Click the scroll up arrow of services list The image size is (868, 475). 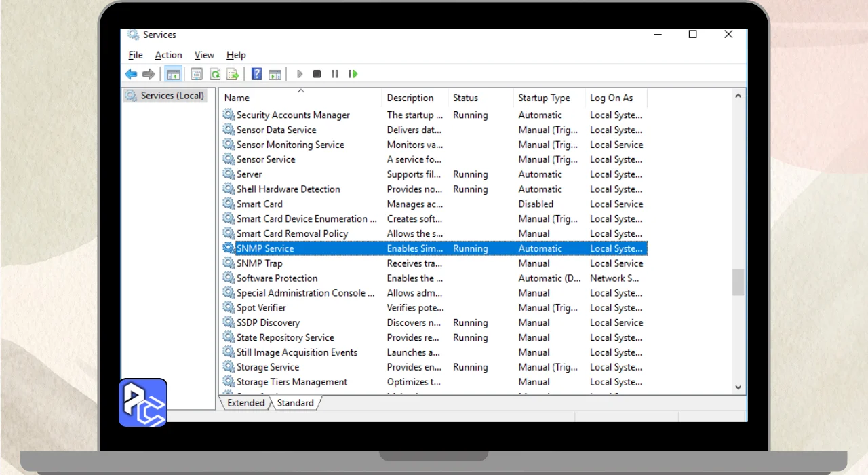[x=738, y=96]
